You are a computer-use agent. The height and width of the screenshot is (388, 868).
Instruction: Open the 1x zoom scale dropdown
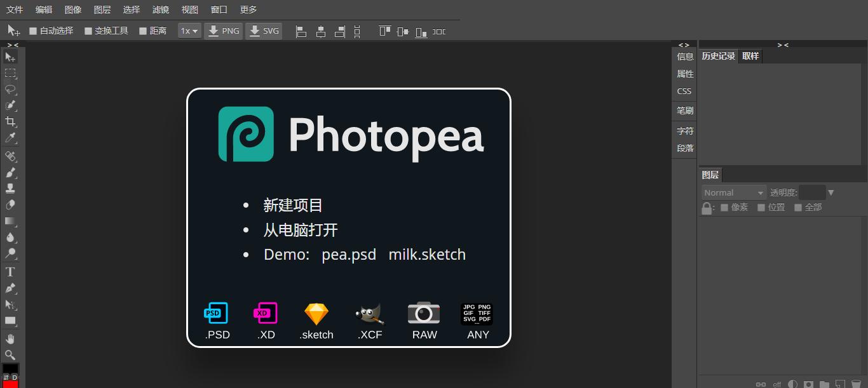[x=189, y=30]
